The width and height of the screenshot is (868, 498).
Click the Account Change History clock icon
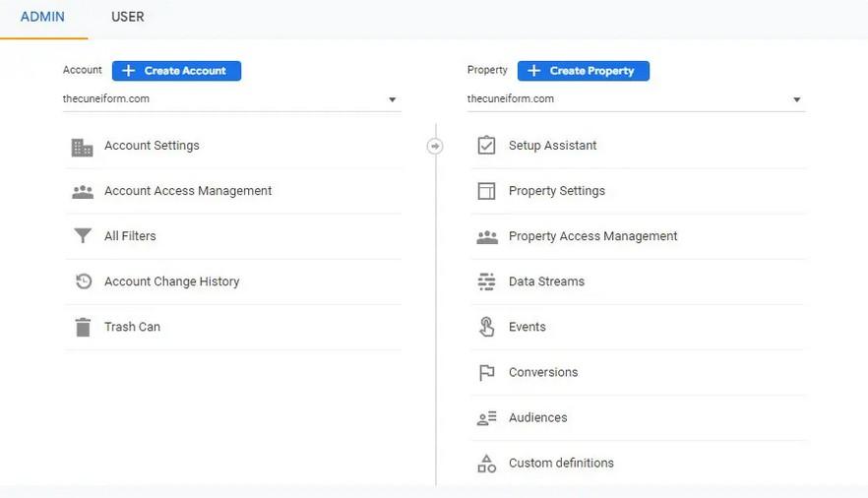click(83, 281)
